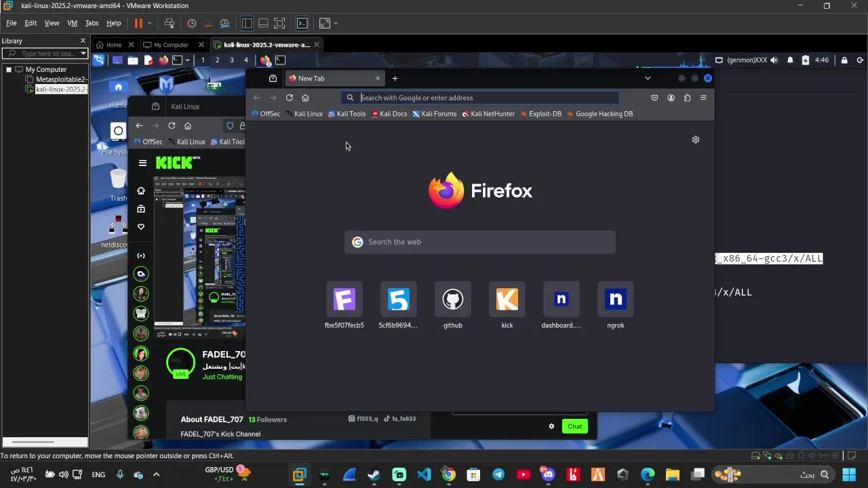
Task: Lock the Kali screen
Action: 844,60
